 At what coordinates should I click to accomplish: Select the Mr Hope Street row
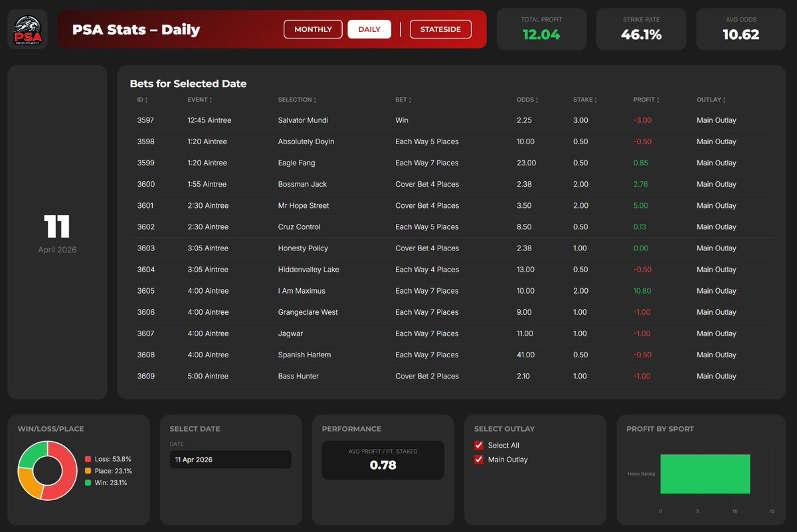pos(452,205)
